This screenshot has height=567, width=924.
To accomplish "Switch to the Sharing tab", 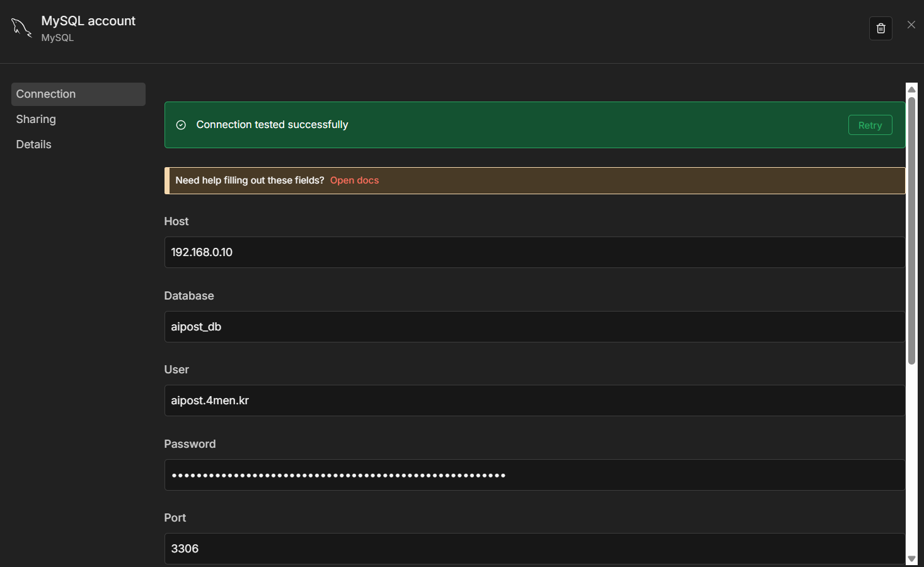I will point(36,119).
